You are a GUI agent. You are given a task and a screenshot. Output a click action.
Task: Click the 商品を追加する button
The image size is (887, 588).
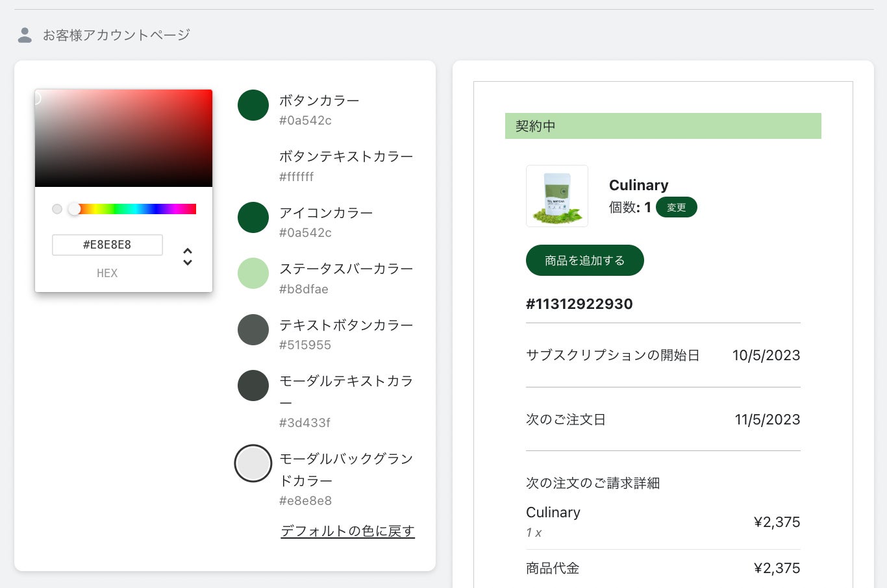[584, 260]
